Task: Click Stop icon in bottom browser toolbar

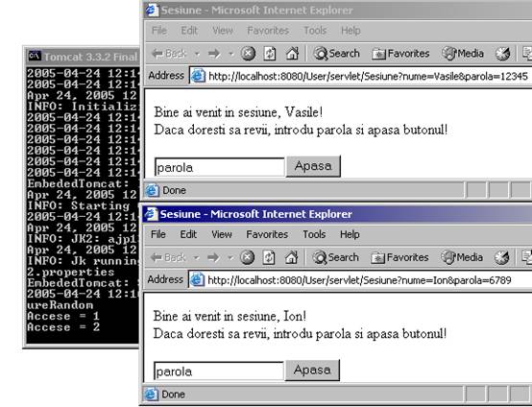Action: pos(247,257)
